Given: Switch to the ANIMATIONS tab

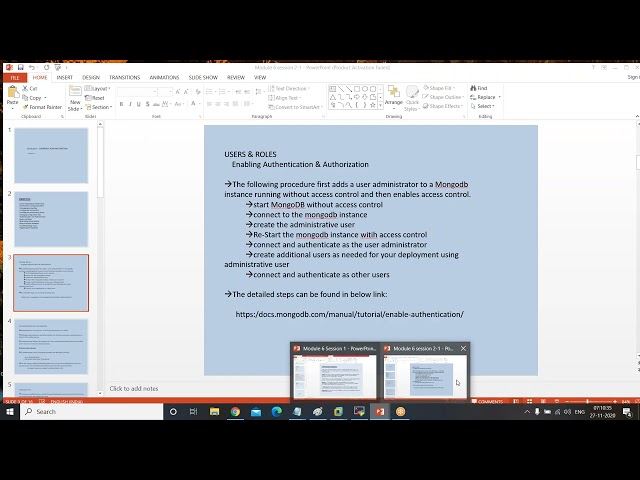Looking at the screenshot, I should tap(164, 78).
